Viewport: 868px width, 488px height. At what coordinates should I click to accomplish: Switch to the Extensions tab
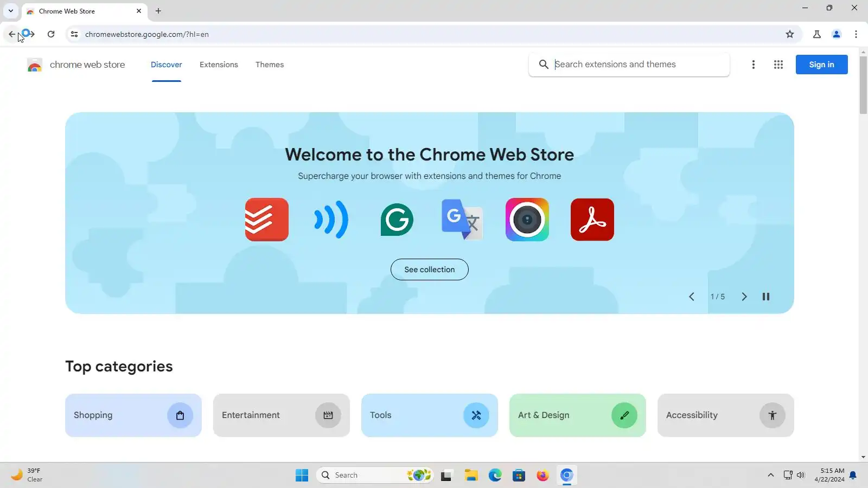tap(219, 65)
